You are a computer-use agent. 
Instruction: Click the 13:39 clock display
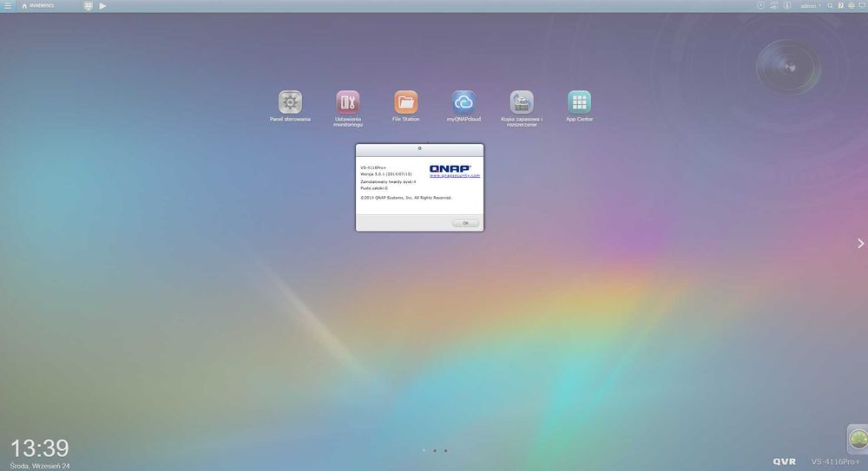[40, 448]
